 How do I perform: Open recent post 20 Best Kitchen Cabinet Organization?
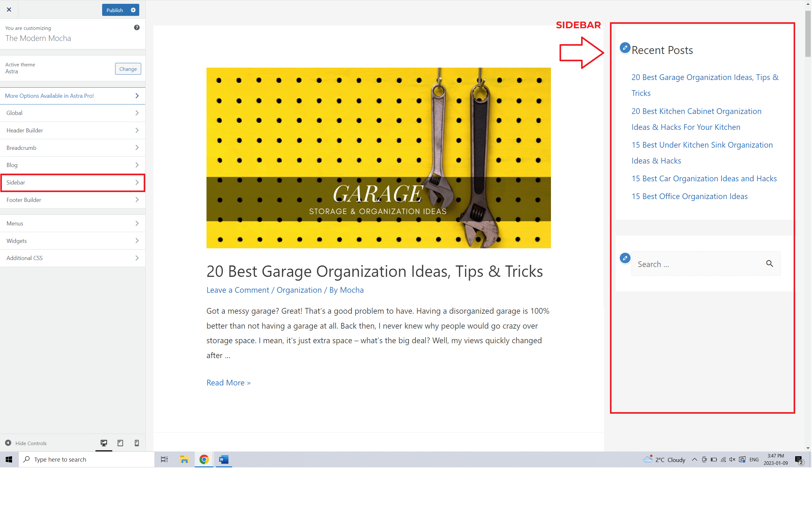696,119
